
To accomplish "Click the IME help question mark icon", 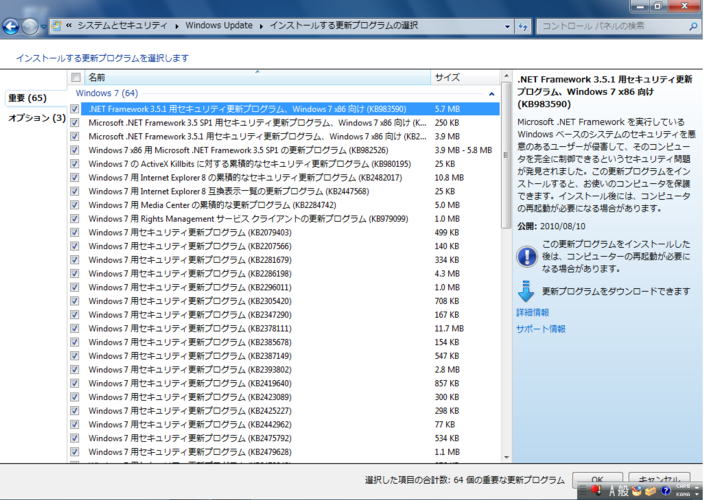I will tap(665, 491).
